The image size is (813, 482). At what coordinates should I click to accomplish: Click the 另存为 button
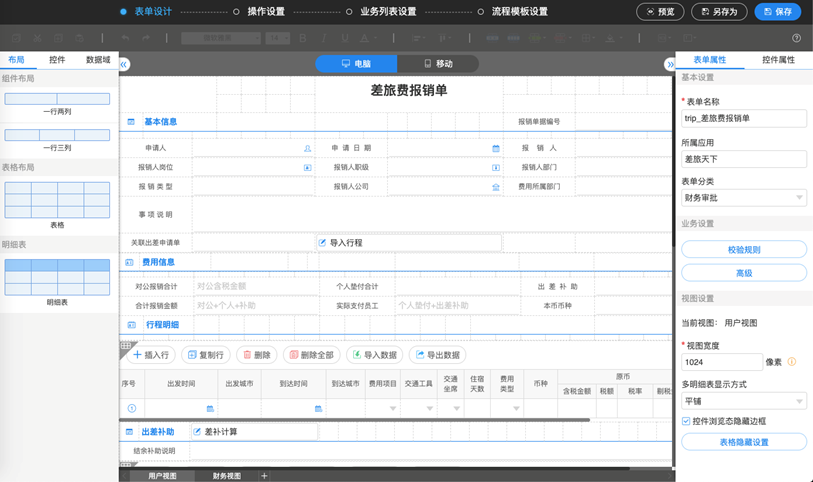tap(719, 11)
